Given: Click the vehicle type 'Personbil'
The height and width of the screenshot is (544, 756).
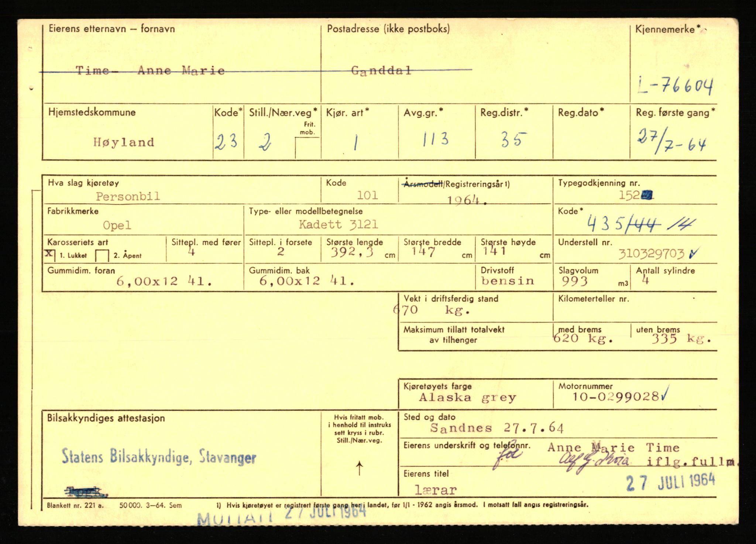Looking at the screenshot, I should (128, 196).
